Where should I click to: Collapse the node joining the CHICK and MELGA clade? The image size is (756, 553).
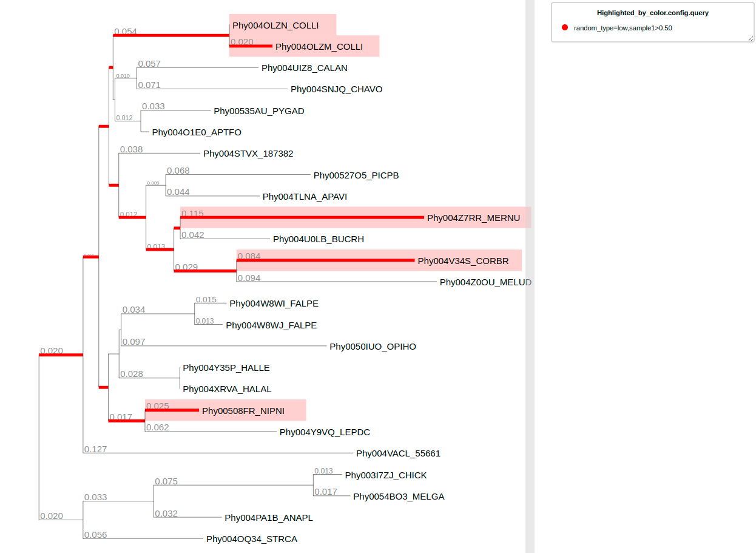click(x=312, y=486)
